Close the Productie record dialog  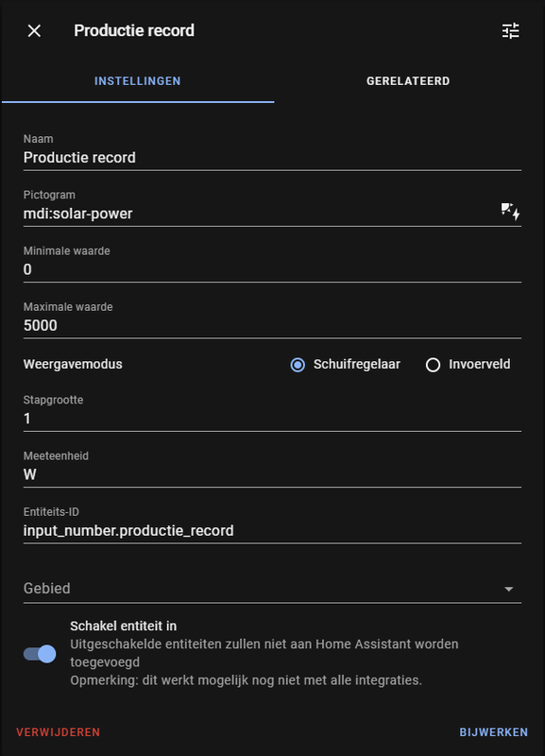[x=34, y=31]
